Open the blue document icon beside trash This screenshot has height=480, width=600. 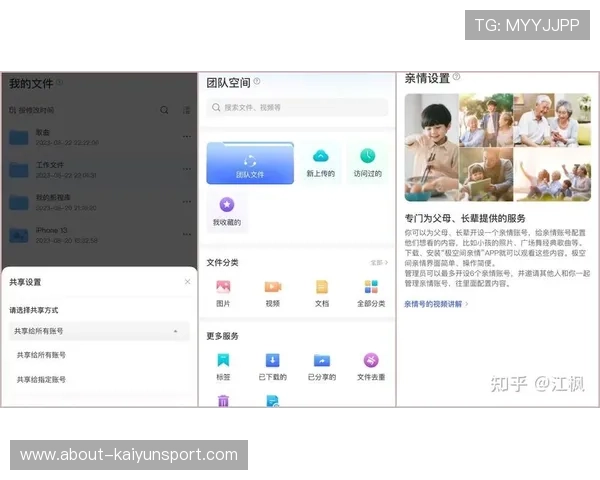(x=272, y=401)
